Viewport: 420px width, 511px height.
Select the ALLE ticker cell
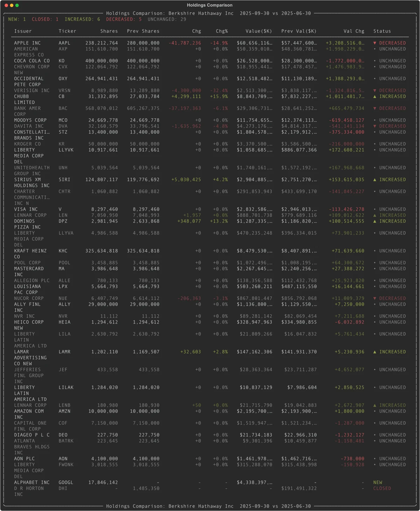click(64, 281)
